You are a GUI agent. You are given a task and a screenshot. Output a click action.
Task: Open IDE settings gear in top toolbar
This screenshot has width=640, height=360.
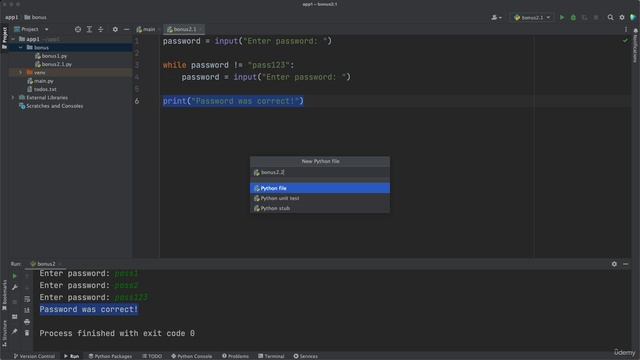(x=622, y=18)
